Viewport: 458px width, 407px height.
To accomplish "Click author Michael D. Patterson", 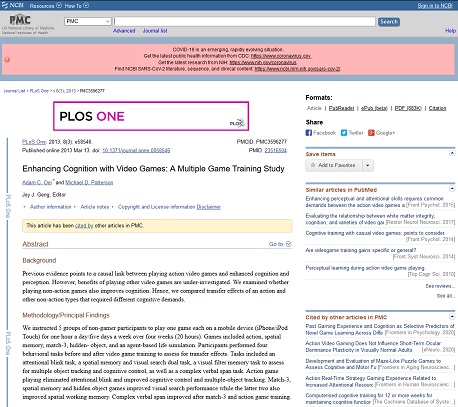I will tap(89, 182).
